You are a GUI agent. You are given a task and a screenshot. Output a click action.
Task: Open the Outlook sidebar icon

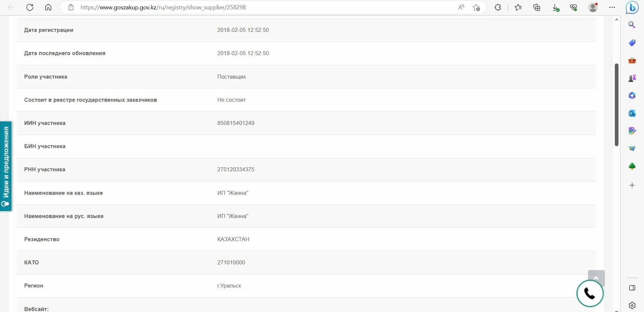632,113
